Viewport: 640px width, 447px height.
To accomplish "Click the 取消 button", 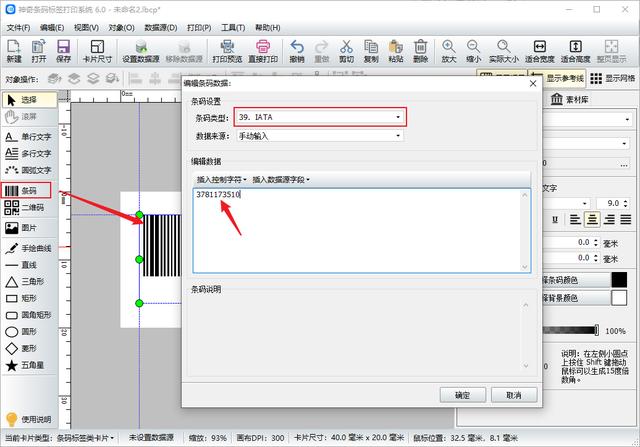I will tap(514, 395).
